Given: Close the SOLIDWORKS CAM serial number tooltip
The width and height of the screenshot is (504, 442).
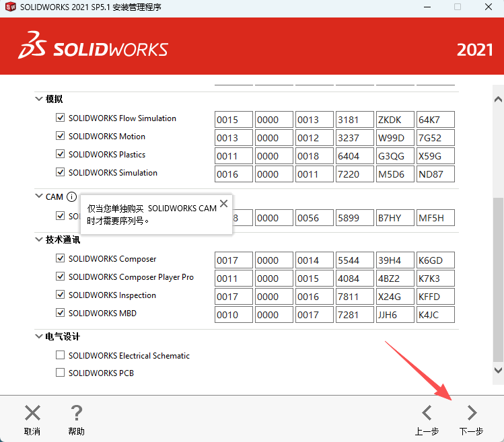Looking at the screenshot, I should click(223, 203).
